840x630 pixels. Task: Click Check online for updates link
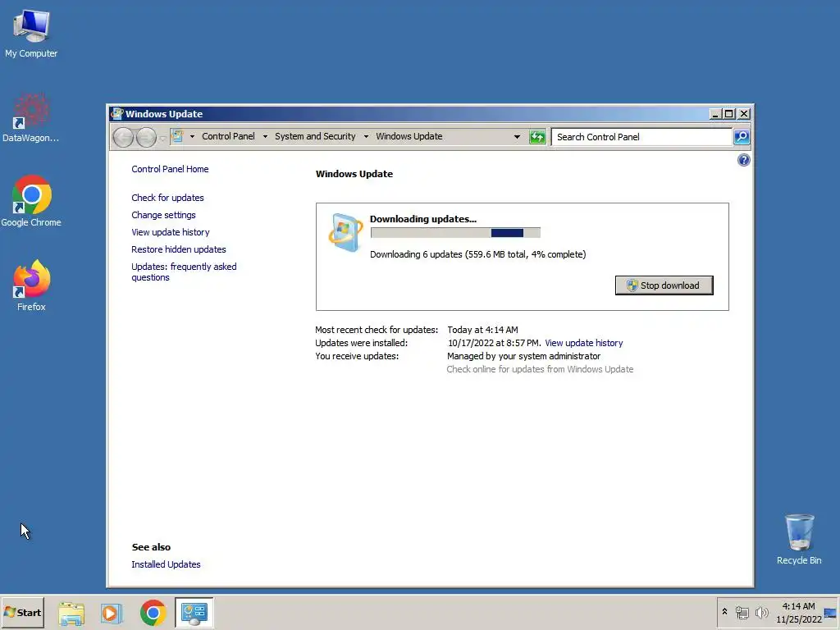540,369
